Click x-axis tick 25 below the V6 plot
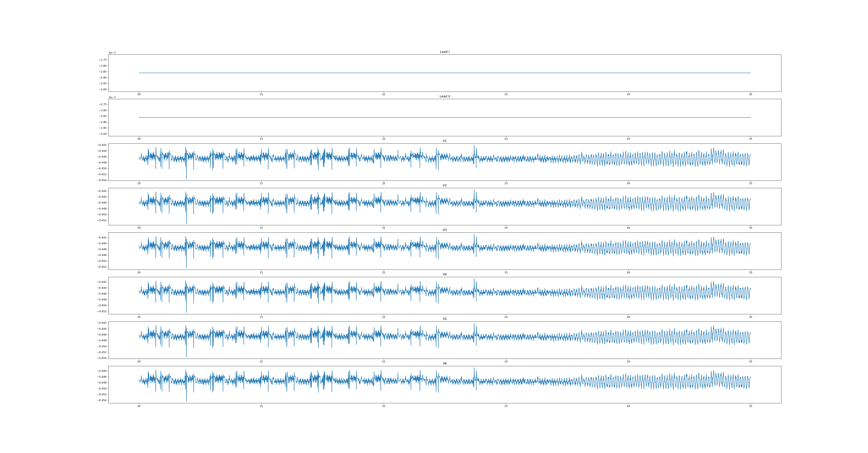Screen dimensions: 868x453 point(750,406)
